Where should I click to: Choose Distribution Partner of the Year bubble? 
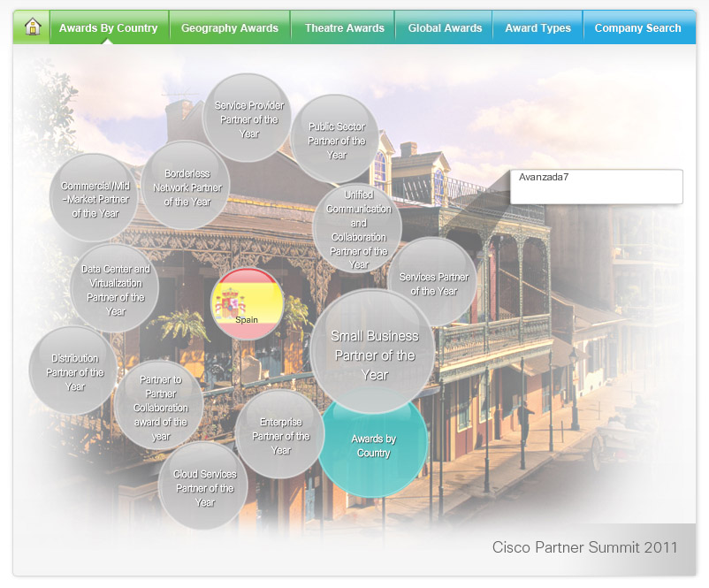pos(74,371)
